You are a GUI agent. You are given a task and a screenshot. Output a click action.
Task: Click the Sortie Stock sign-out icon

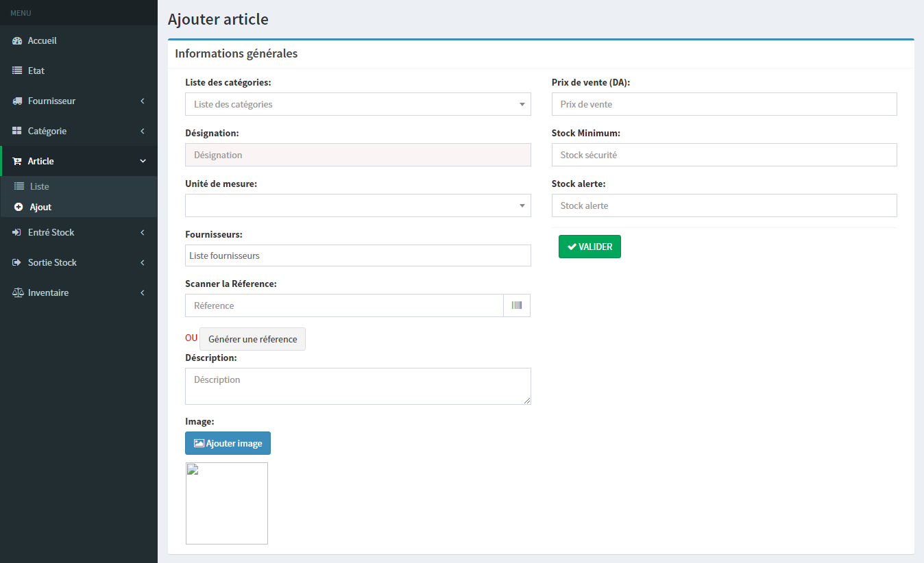pyautogui.click(x=17, y=263)
